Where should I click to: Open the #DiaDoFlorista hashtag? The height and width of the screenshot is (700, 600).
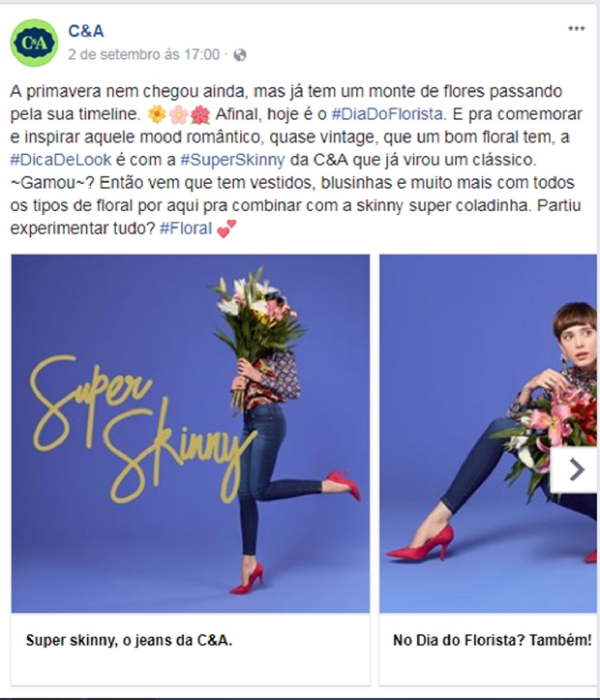coord(388,114)
